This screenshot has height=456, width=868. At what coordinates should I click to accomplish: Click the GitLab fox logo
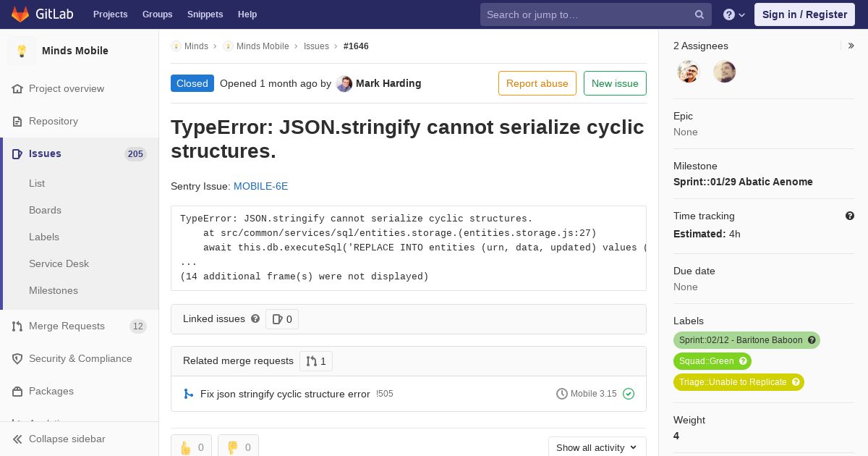[20, 14]
